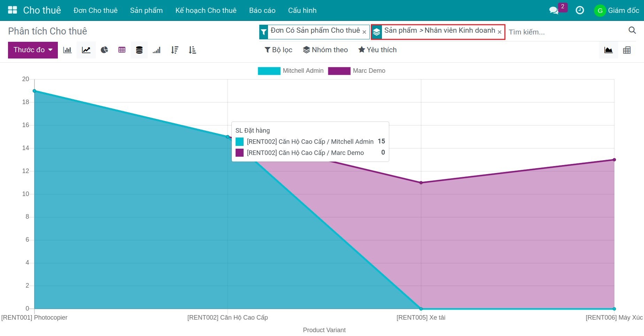Click the Product Variant axis title

[x=324, y=330]
